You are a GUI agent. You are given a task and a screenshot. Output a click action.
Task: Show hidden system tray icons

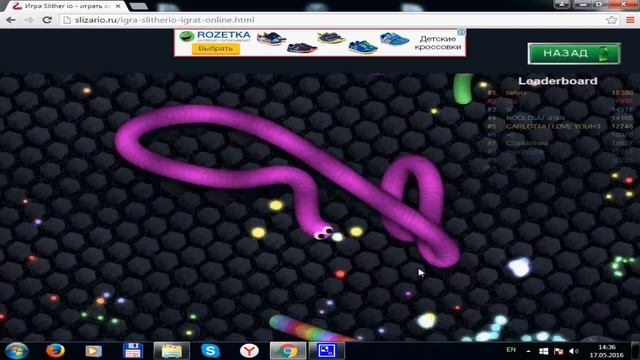tap(529, 351)
